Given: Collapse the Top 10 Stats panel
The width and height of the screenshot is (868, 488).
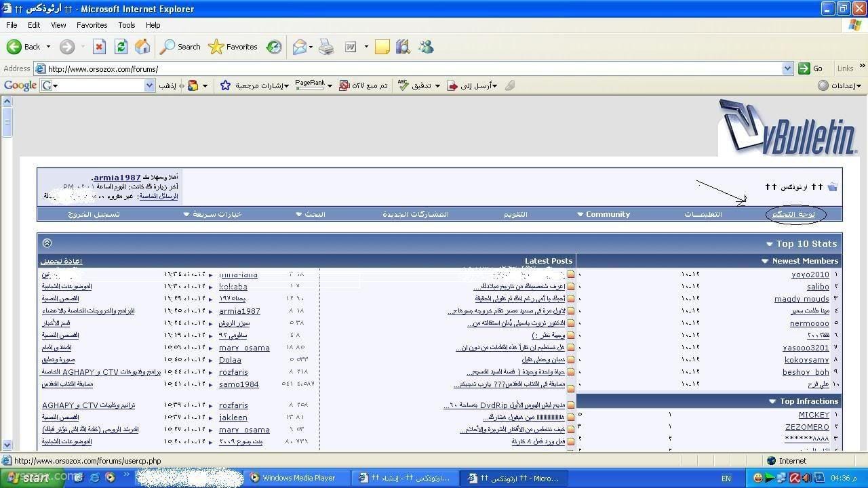Looking at the screenshot, I should (x=47, y=243).
